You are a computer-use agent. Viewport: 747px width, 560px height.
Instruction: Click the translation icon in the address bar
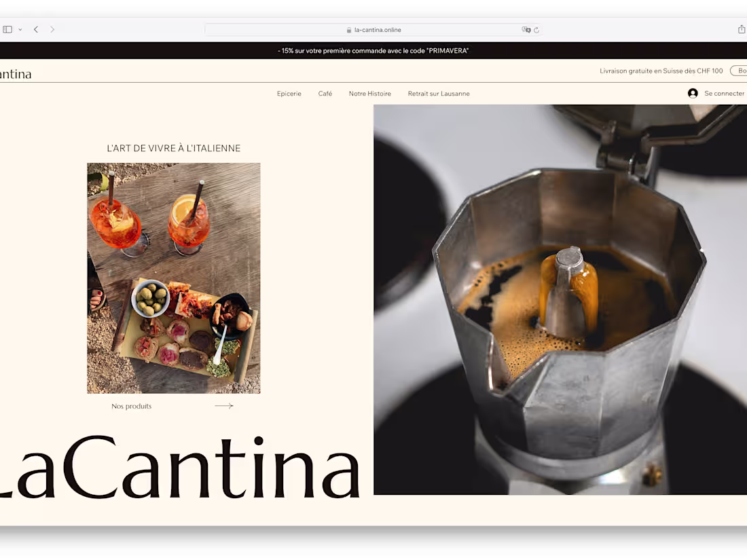pyautogui.click(x=526, y=29)
